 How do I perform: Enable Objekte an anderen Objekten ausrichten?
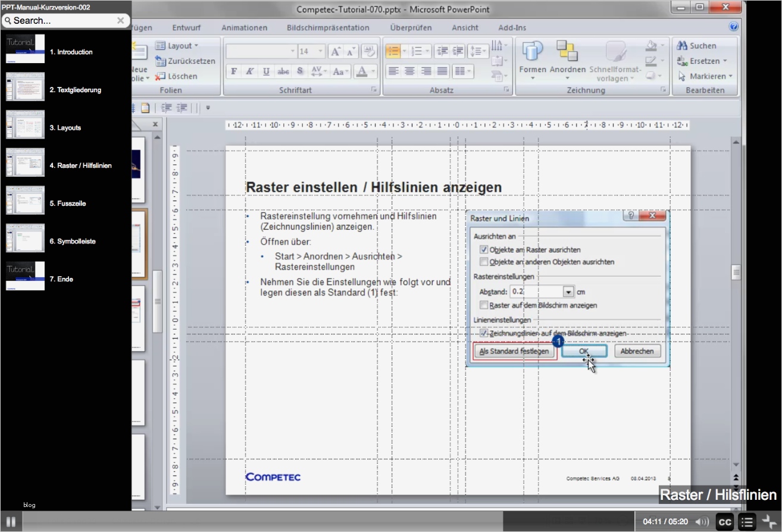coord(484,262)
